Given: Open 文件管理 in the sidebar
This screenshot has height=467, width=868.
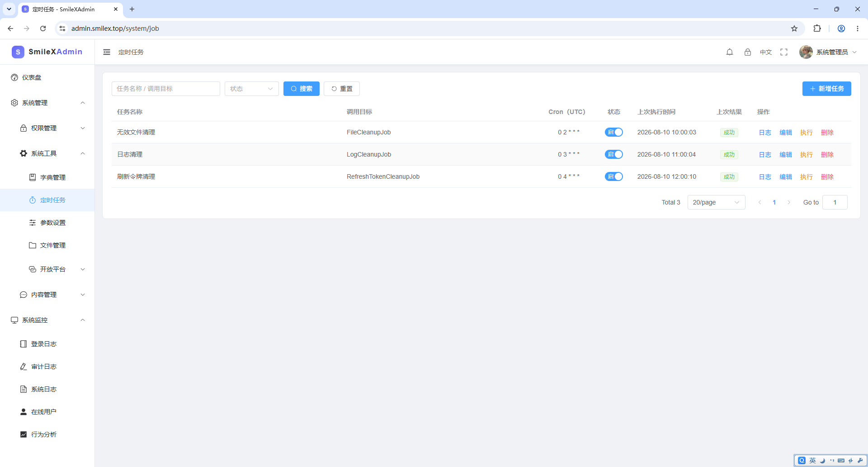Looking at the screenshot, I should (47, 245).
